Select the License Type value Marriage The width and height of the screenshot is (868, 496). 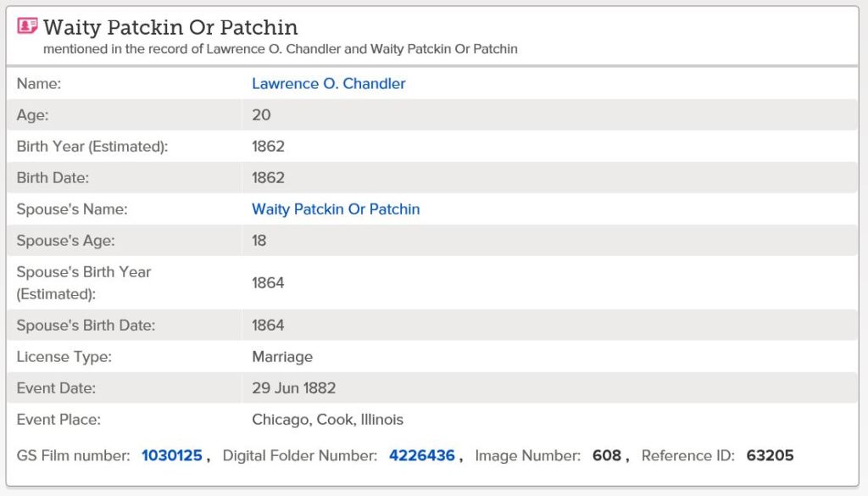coord(282,357)
